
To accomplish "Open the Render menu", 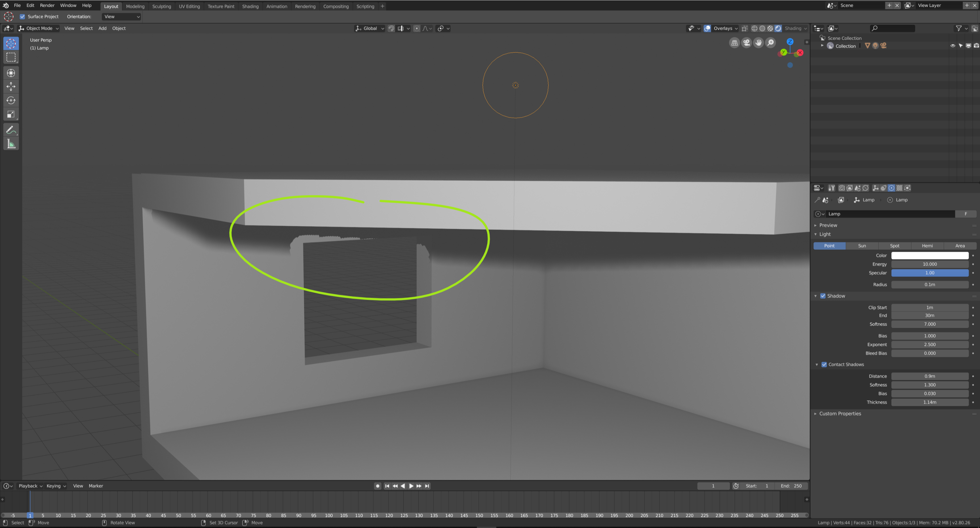I will [x=47, y=5].
